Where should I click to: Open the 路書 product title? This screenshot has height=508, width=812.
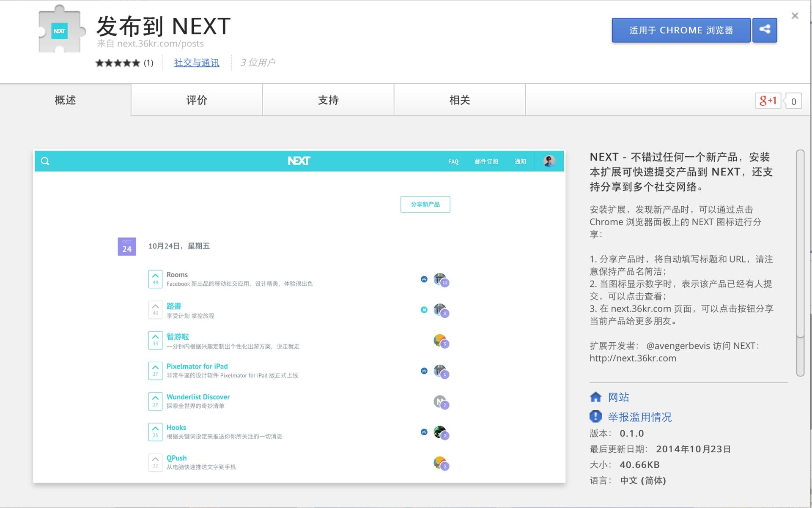click(174, 306)
